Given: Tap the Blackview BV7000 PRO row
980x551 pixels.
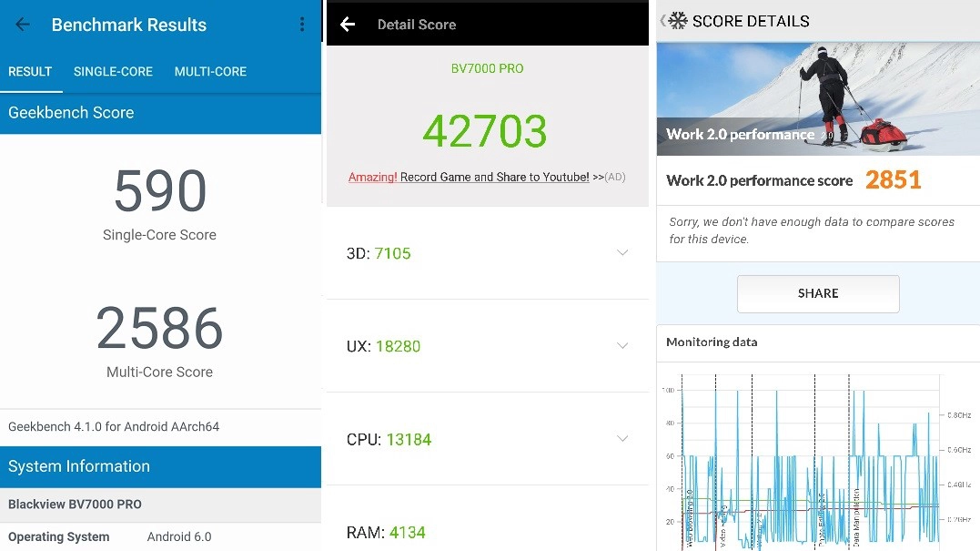Looking at the screenshot, I should tap(161, 504).
